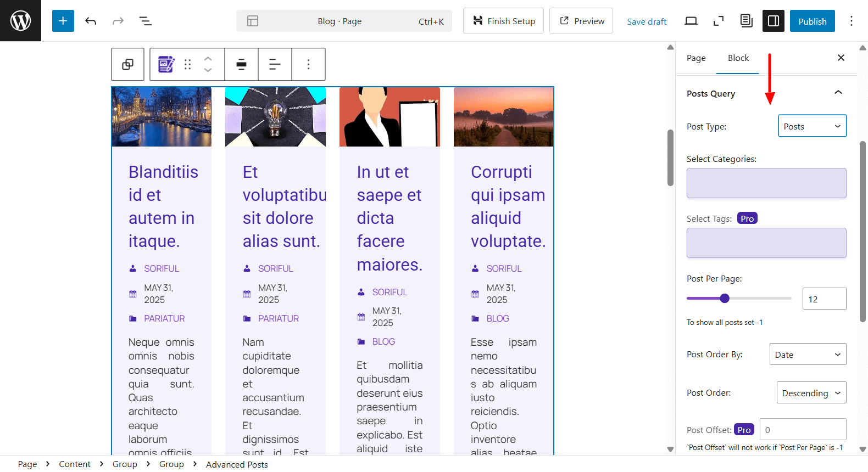
Task: Click the undo arrow icon
Action: (x=91, y=21)
